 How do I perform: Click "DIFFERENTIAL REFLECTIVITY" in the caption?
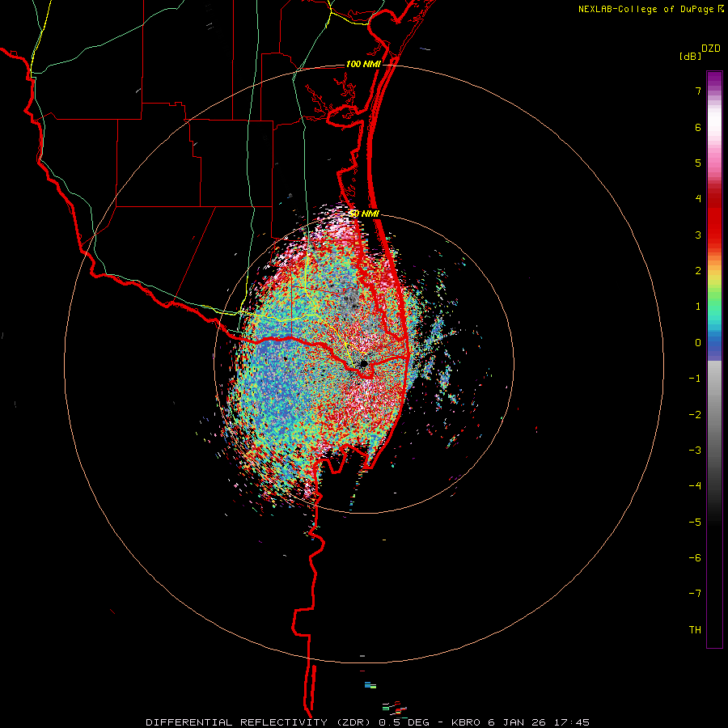pos(237,722)
